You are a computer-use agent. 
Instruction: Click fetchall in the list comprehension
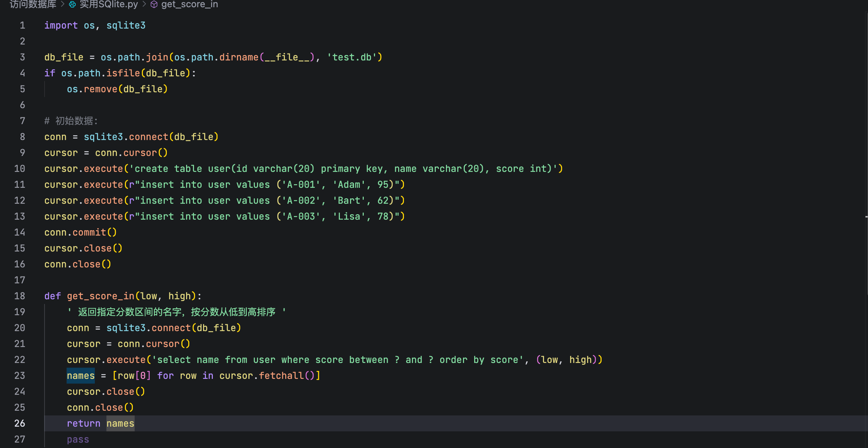pyautogui.click(x=281, y=376)
